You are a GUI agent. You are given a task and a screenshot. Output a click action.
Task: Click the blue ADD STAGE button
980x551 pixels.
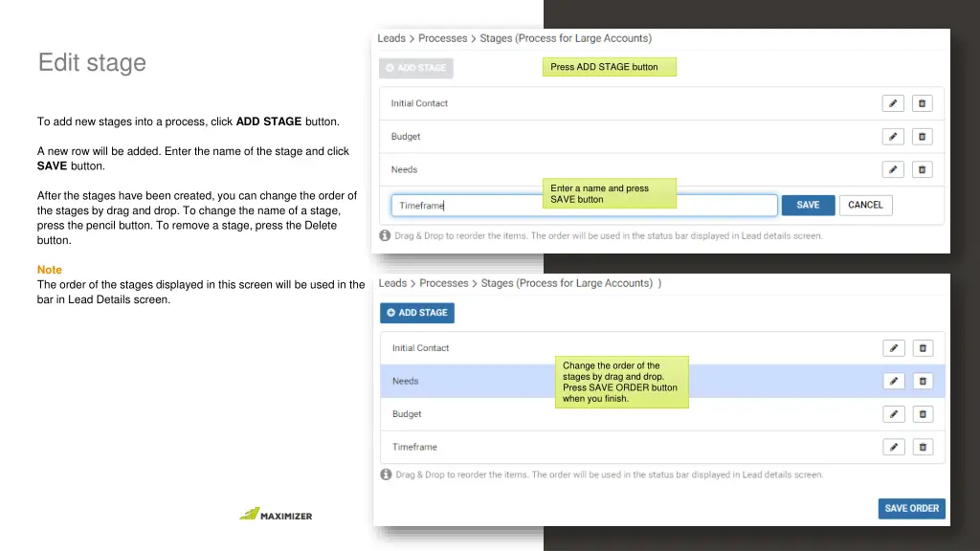[417, 313]
